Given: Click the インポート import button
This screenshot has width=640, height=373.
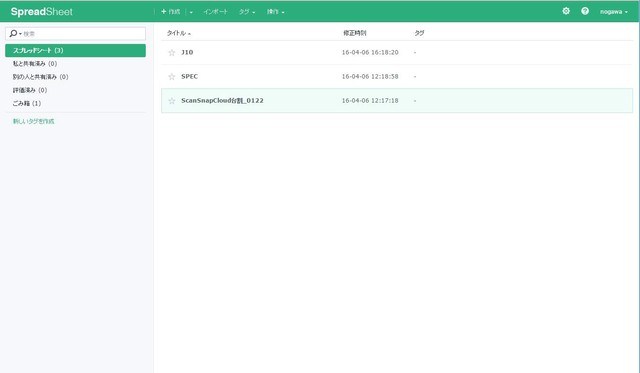Looking at the screenshot, I should pyautogui.click(x=216, y=11).
